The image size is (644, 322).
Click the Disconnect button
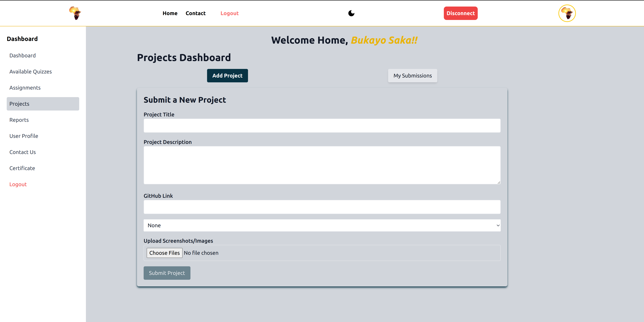[460, 13]
